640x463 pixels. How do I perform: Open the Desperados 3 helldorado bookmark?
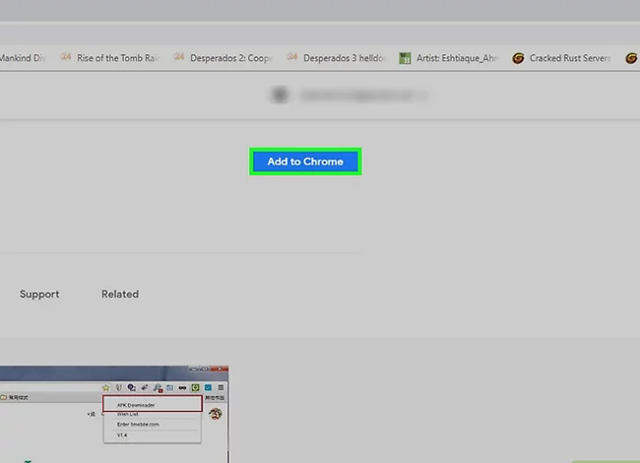(x=345, y=58)
